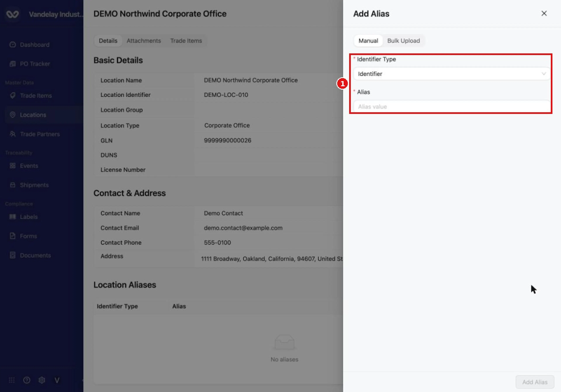Click the No aliases empty inbox icon
Viewport: 561px width, 392px height.
click(x=284, y=342)
